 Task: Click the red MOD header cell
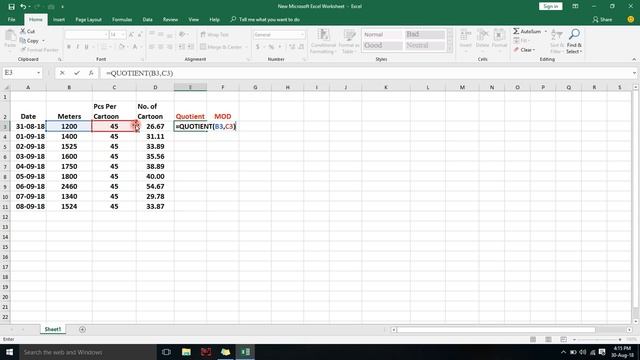coord(223,116)
